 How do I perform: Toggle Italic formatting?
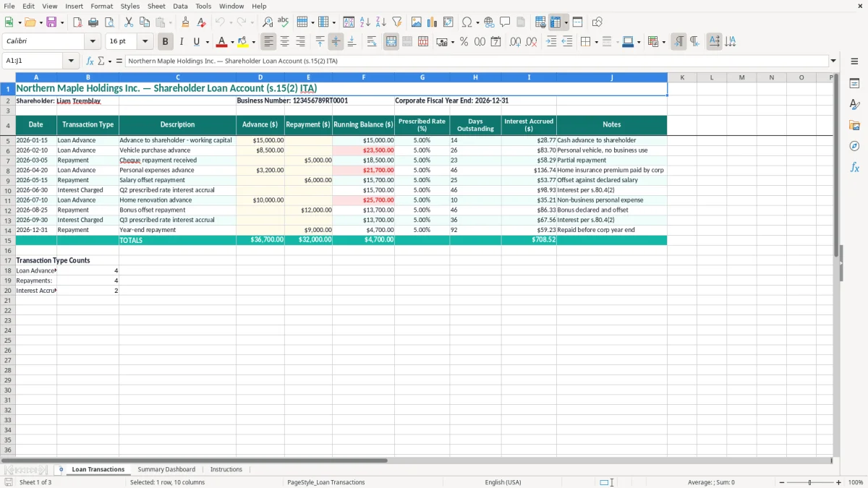pos(182,42)
